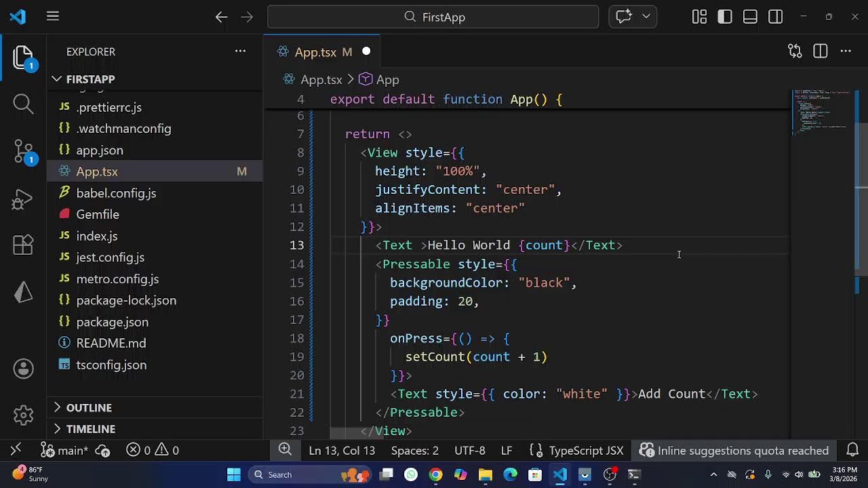Open notifications bell in status bar
Viewport: 868px width, 488px height.
(853, 451)
